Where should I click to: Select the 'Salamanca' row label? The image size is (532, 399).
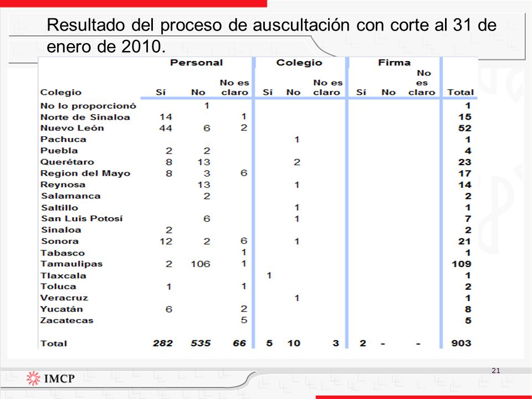[x=71, y=196]
